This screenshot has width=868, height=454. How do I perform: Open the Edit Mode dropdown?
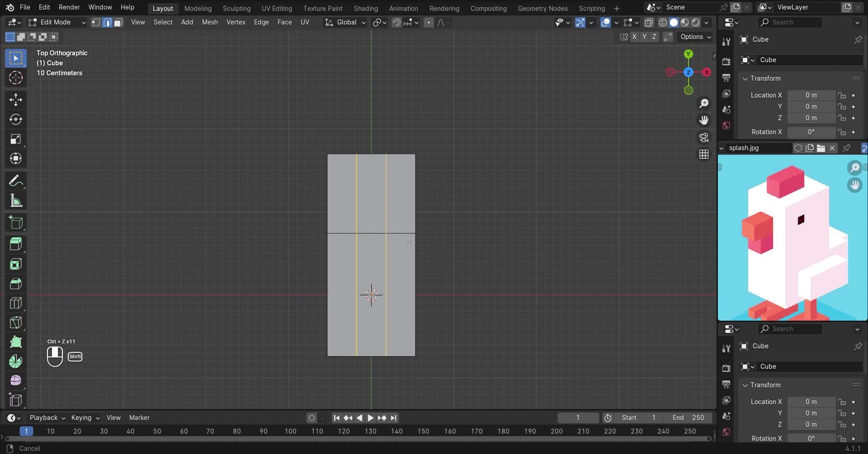pyautogui.click(x=57, y=22)
